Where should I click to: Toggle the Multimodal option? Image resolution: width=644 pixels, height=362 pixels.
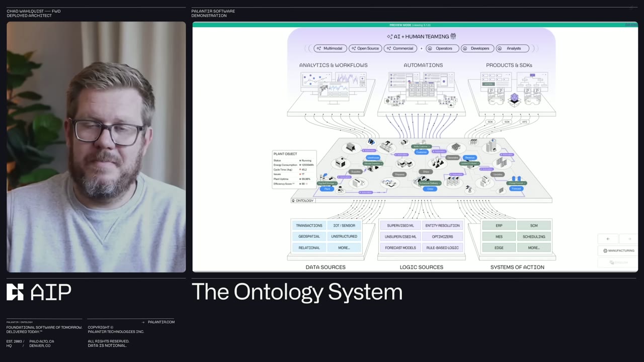coord(330,48)
